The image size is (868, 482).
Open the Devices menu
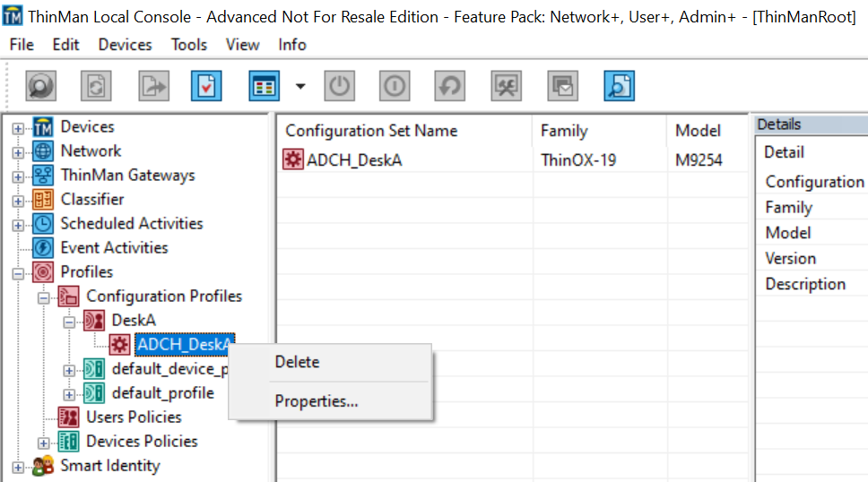point(126,44)
